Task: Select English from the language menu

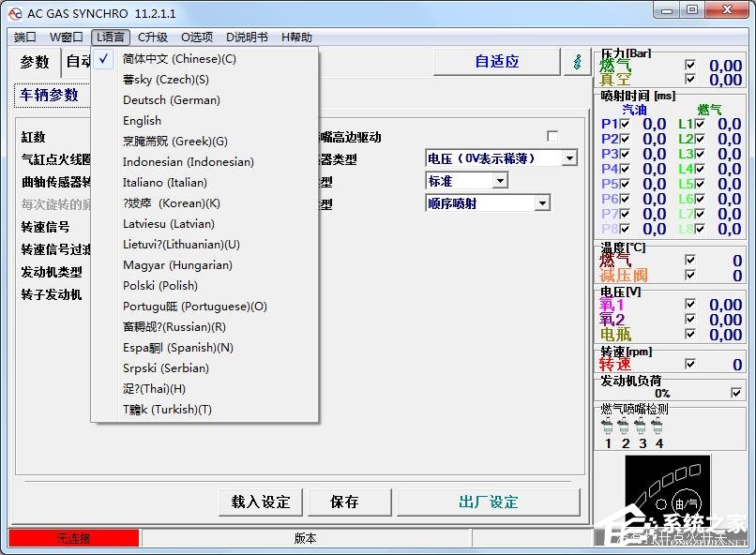Action: [143, 120]
